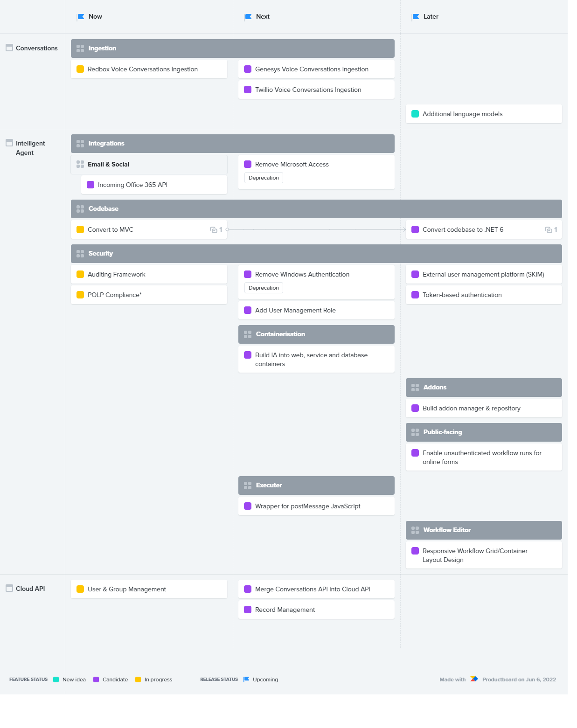This screenshot has height=728, width=577.
Task: Click the yellow In progress legend swatch
Action: coord(138,679)
